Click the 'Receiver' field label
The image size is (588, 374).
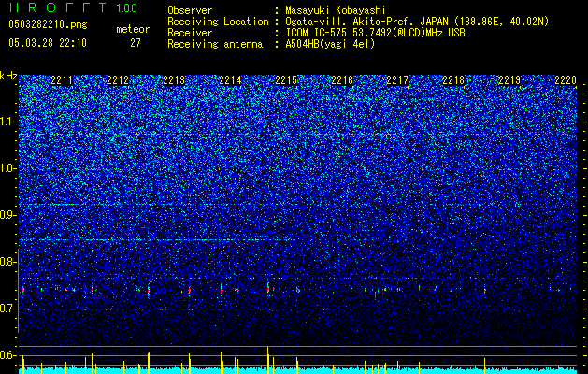coord(190,33)
